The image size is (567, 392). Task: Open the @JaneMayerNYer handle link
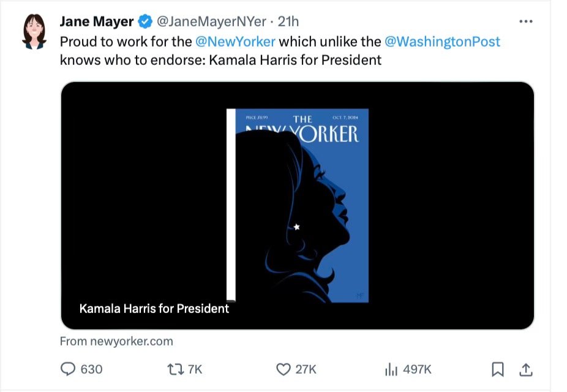click(x=211, y=22)
